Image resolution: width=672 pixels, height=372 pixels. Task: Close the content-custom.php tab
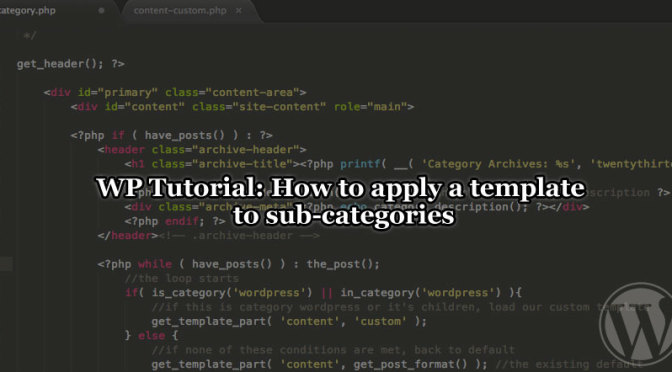[239, 11]
